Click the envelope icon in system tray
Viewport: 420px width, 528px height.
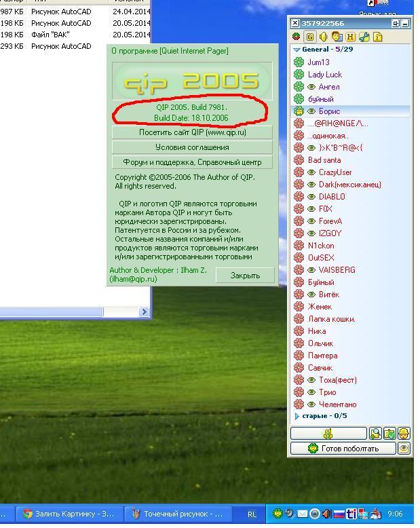pyautogui.click(x=303, y=514)
